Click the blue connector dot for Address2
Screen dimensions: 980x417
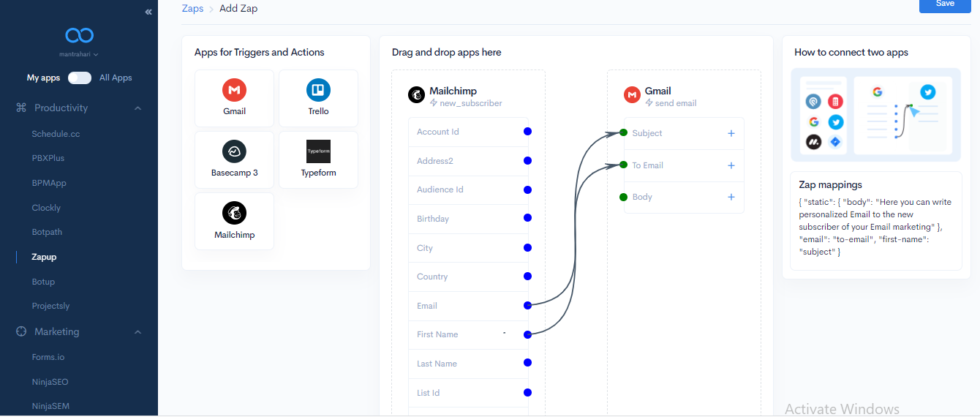click(x=527, y=160)
